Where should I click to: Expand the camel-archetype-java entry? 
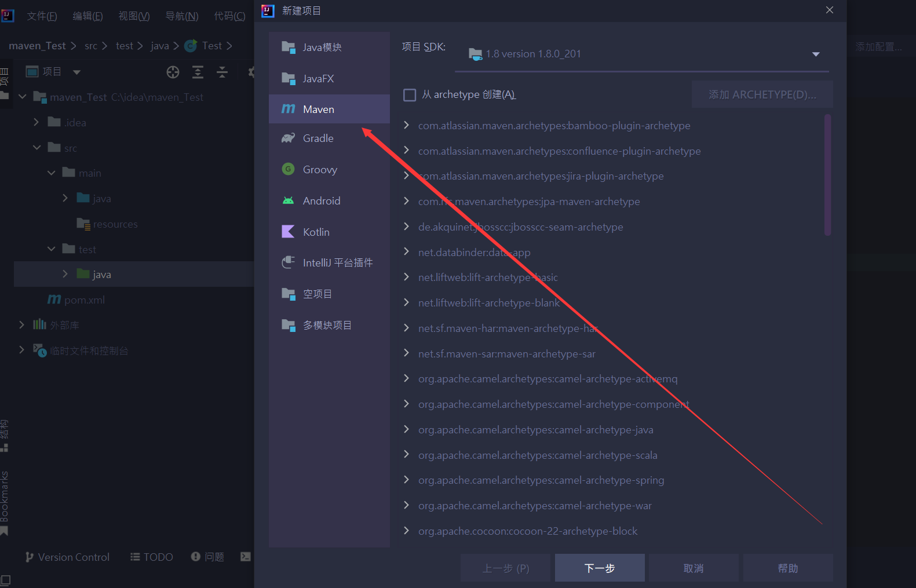406,429
